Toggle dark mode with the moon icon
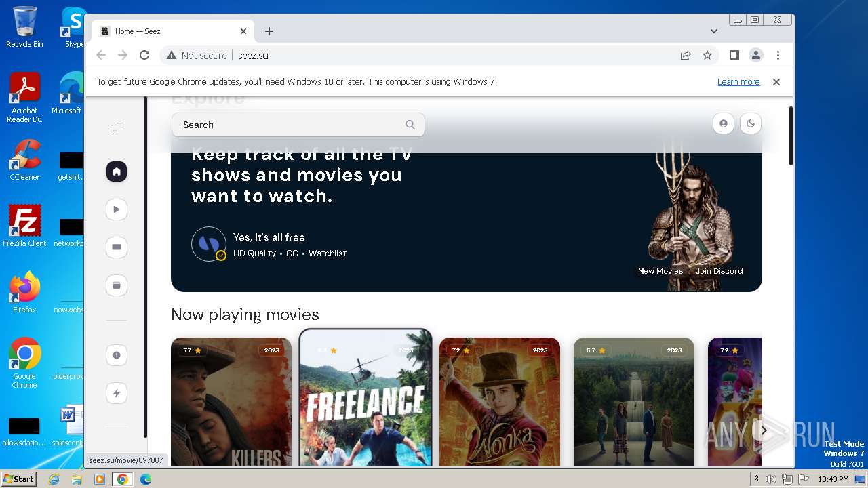The height and width of the screenshot is (488, 868). click(x=751, y=123)
